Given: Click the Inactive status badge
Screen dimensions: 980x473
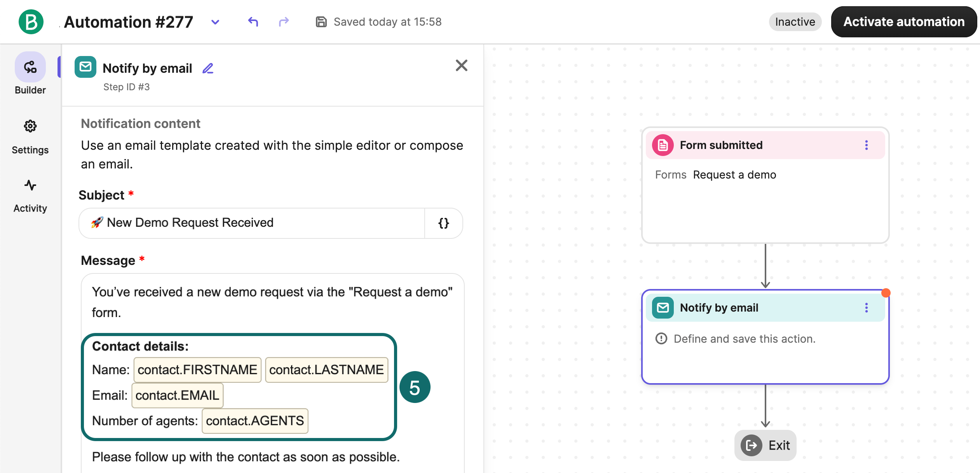Looking at the screenshot, I should 795,22.
